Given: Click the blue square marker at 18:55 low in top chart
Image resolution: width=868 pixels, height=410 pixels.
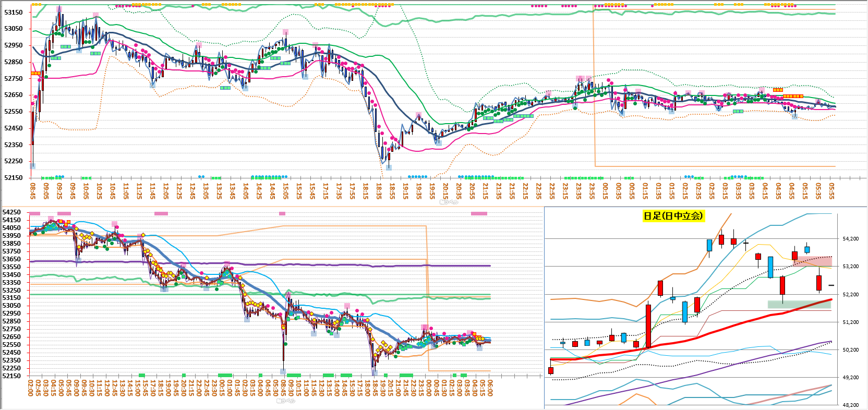Looking at the screenshot, I should 389,167.
